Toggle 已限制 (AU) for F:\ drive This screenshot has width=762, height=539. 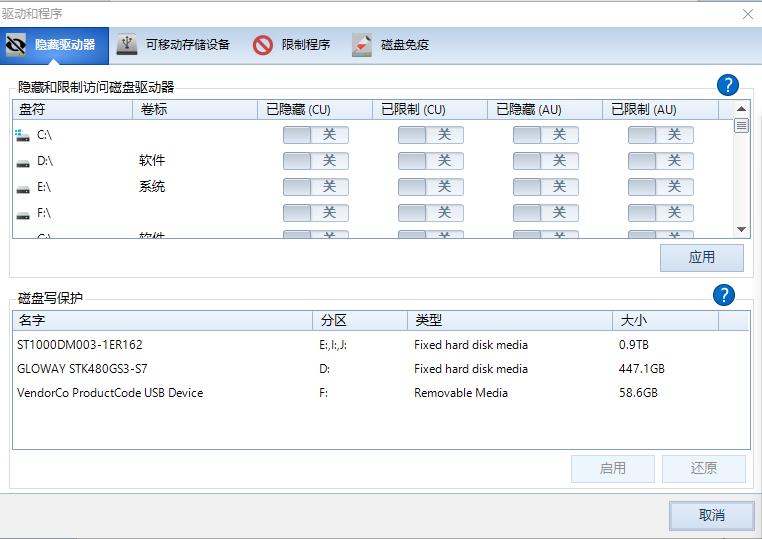coord(661,213)
